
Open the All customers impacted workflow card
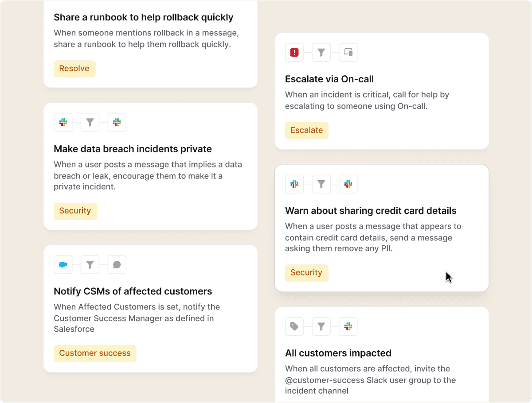382,354
